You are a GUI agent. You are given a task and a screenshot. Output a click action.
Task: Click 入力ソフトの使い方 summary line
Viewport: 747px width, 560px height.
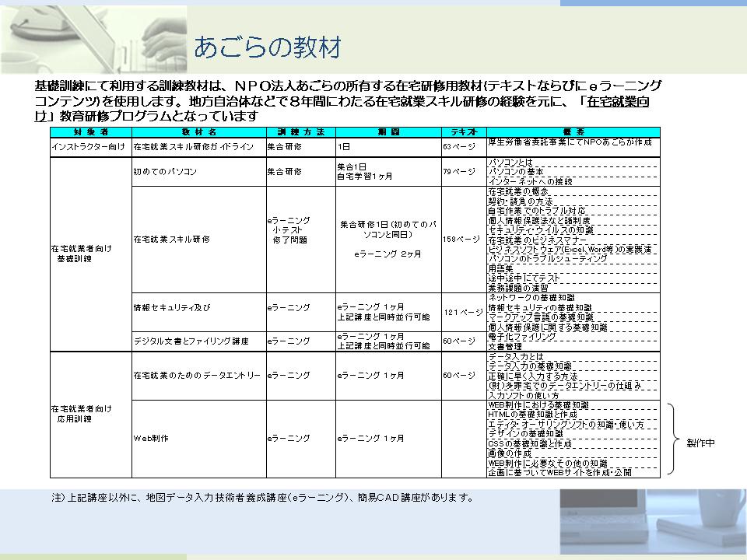[524, 395]
